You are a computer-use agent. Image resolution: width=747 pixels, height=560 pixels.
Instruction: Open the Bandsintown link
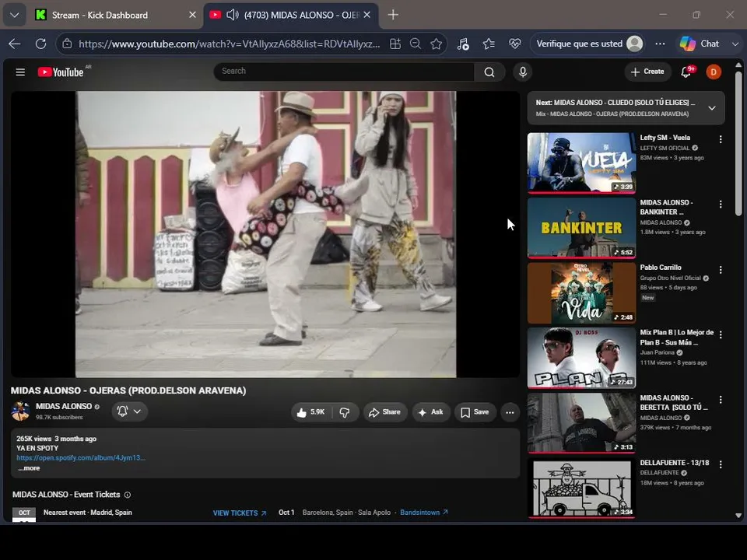click(x=424, y=513)
